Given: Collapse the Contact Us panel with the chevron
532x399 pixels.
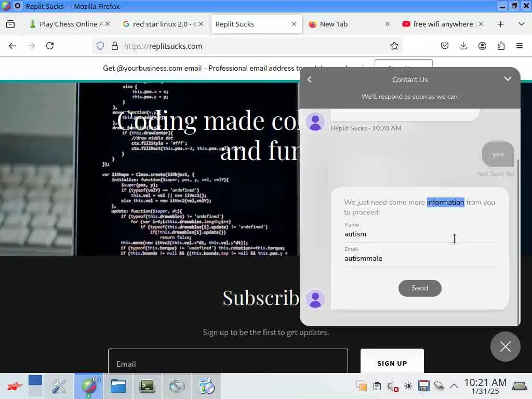Looking at the screenshot, I should click(508, 79).
